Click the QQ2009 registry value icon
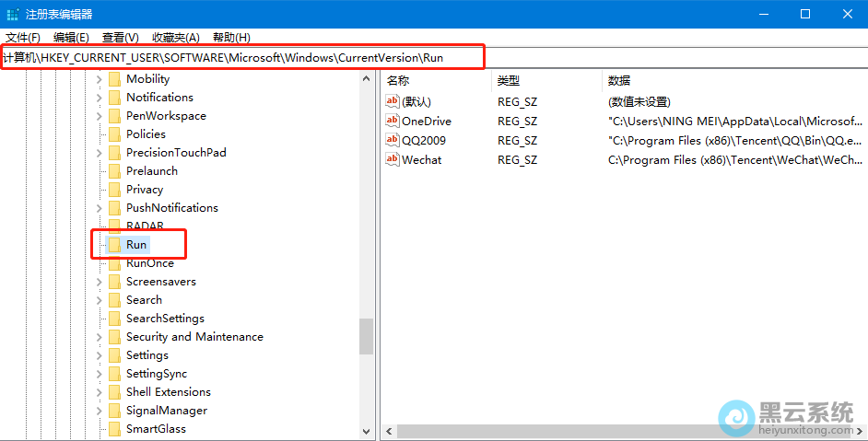 [x=393, y=140]
